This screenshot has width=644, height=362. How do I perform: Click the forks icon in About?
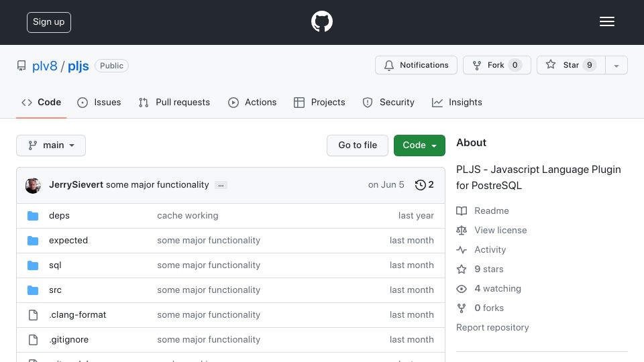[x=462, y=308]
